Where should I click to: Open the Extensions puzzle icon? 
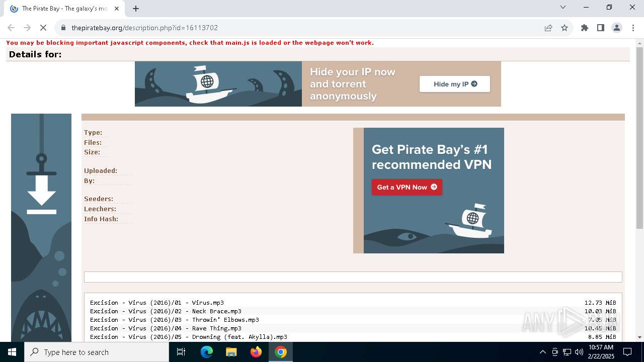coord(585,28)
